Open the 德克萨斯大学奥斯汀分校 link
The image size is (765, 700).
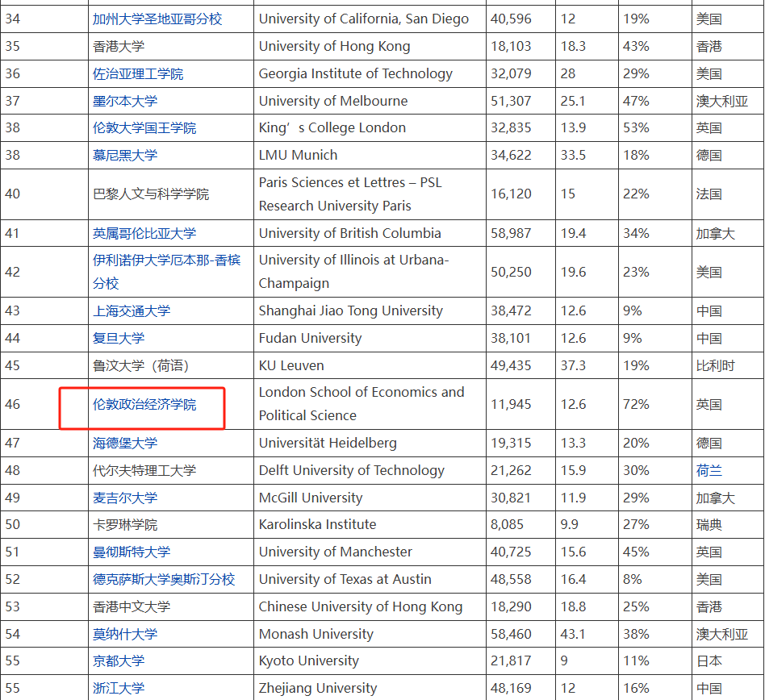(164, 579)
